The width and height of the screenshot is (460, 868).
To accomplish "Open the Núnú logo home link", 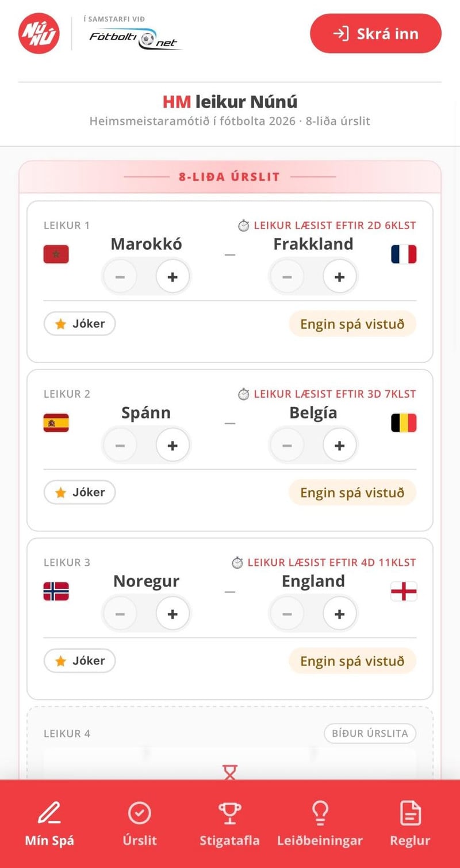I will (39, 33).
